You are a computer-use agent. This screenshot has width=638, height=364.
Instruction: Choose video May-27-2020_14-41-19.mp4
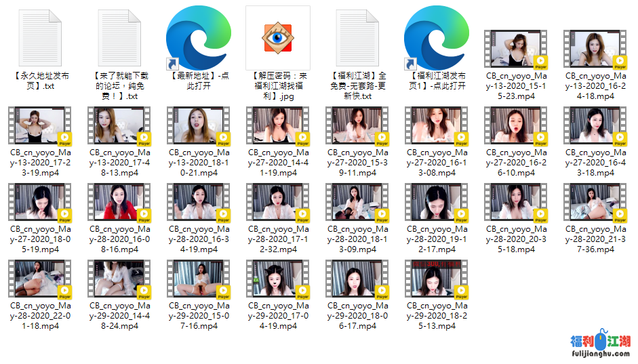(x=278, y=126)
